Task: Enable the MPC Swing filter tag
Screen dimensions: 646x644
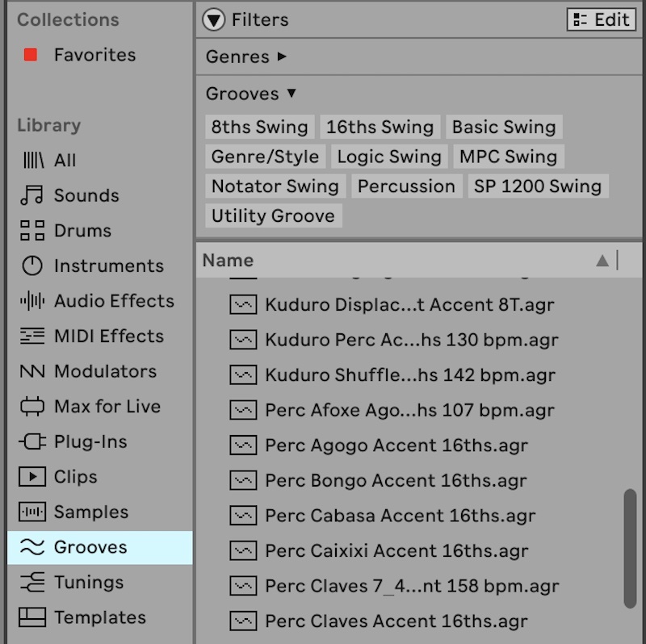Action: 508,157
